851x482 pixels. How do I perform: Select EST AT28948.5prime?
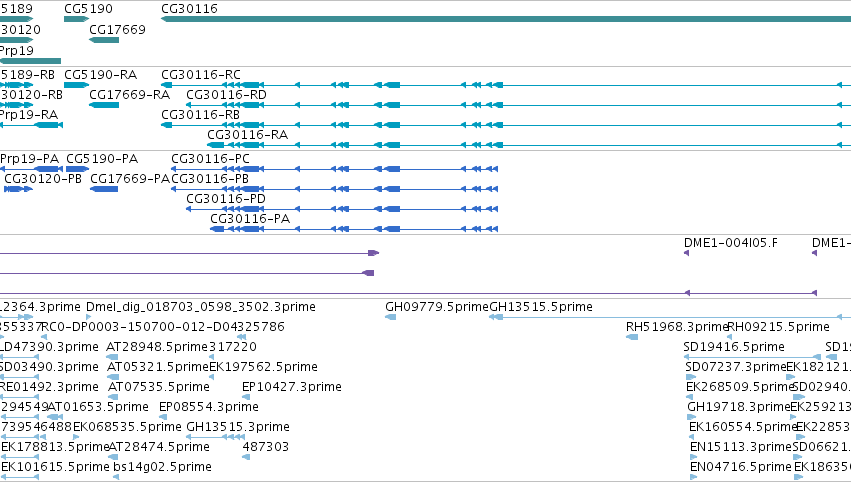click(x=112, y=357)
